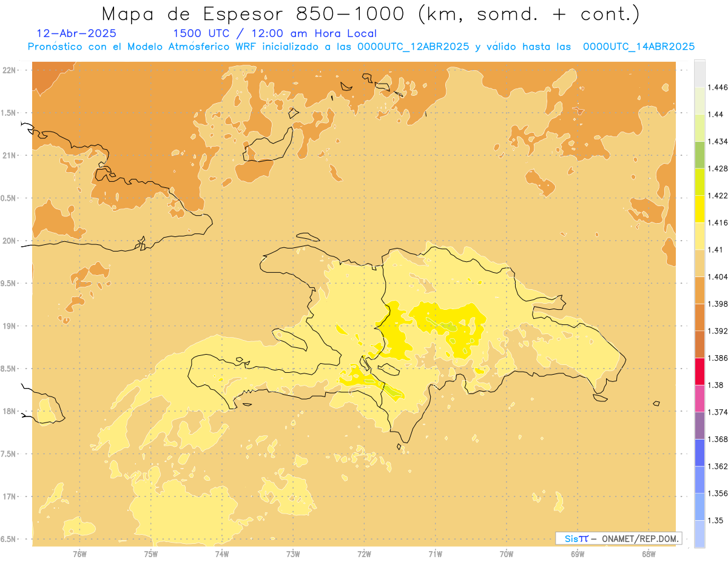
Task: Click the legend value "1.422"
Action: tap(718, 196)
